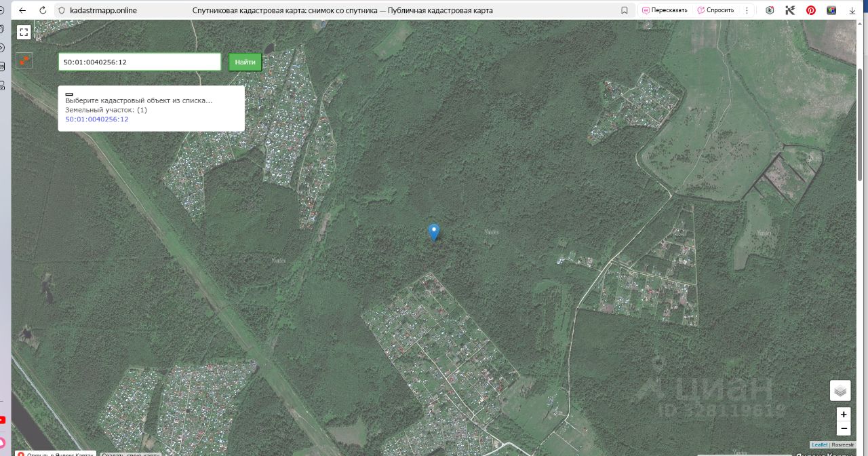Click the Спросить ask assistant button
The height and width of the screenshot is (456, 868).
pyautogui.click(x=716, y=10)
